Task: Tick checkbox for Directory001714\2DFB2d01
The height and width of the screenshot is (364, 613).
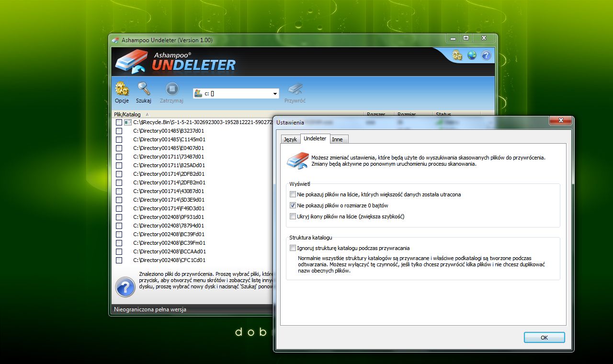Action: coord(119,174)
